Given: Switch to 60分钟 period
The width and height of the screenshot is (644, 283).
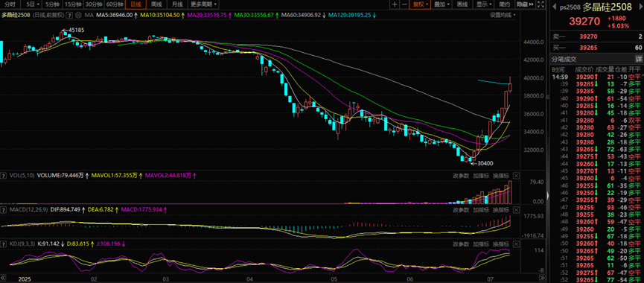Looking at the screenshot, I should click(115, 4).
